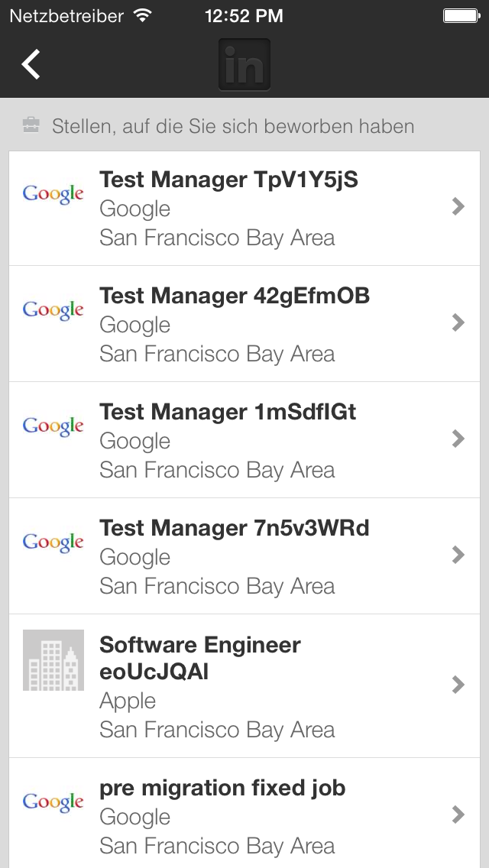Tap Google logo of Test Manager TpV1Y5jS
Viewport: 489px width, 868px height.
tap(53, 194)
